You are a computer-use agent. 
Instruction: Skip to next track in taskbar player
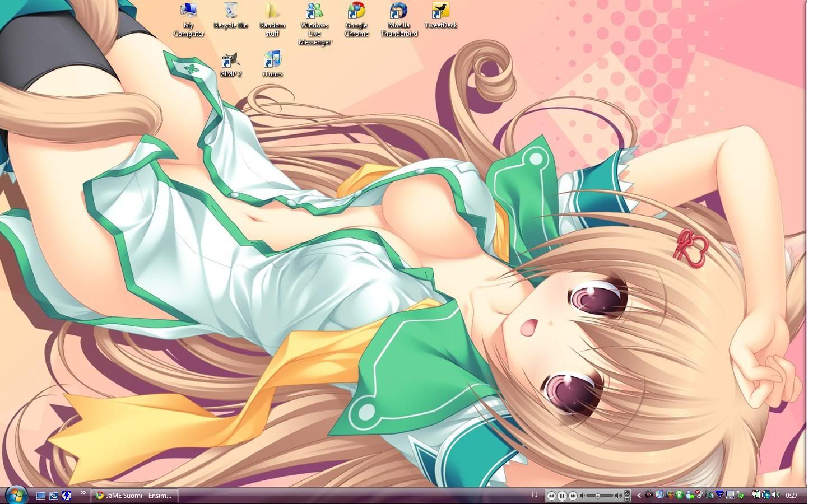click(573, 496)
